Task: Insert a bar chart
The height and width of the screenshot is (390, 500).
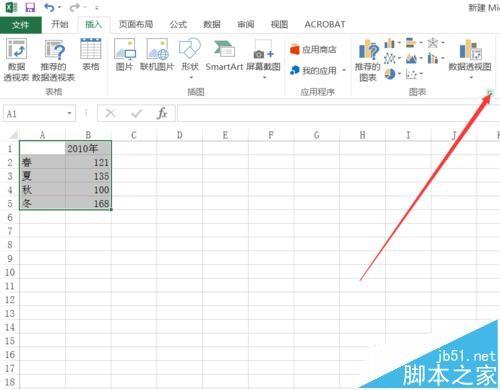Action: point(414,43)
